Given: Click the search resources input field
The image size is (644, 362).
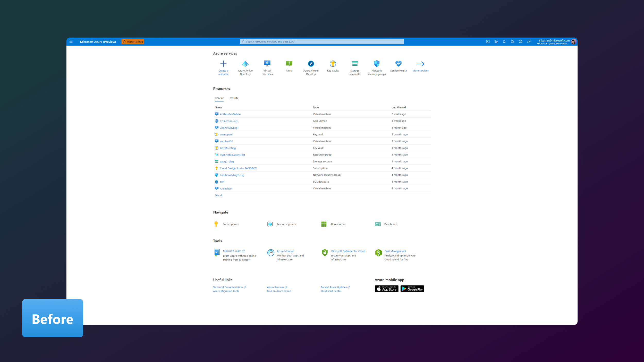Looking at the screenshot, I should pyautogui.click(x=322, y=42).
